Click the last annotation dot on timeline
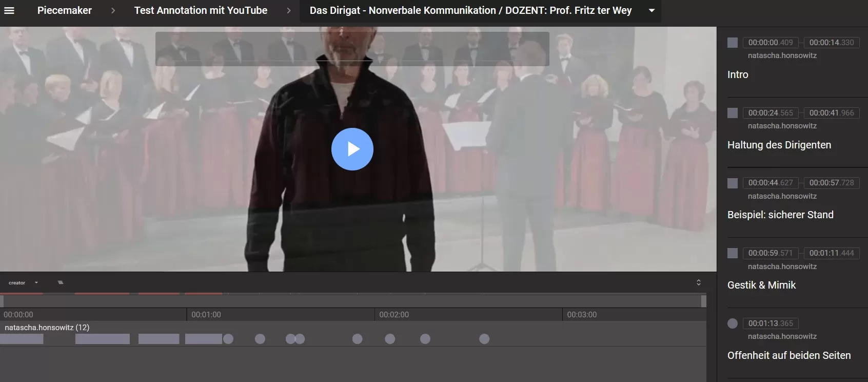868x382 pixels. (x=484, y=339)
